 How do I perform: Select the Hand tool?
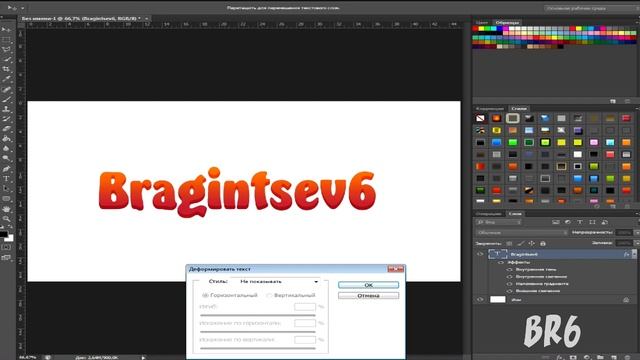pyautogui.click(x=6, y=209)
